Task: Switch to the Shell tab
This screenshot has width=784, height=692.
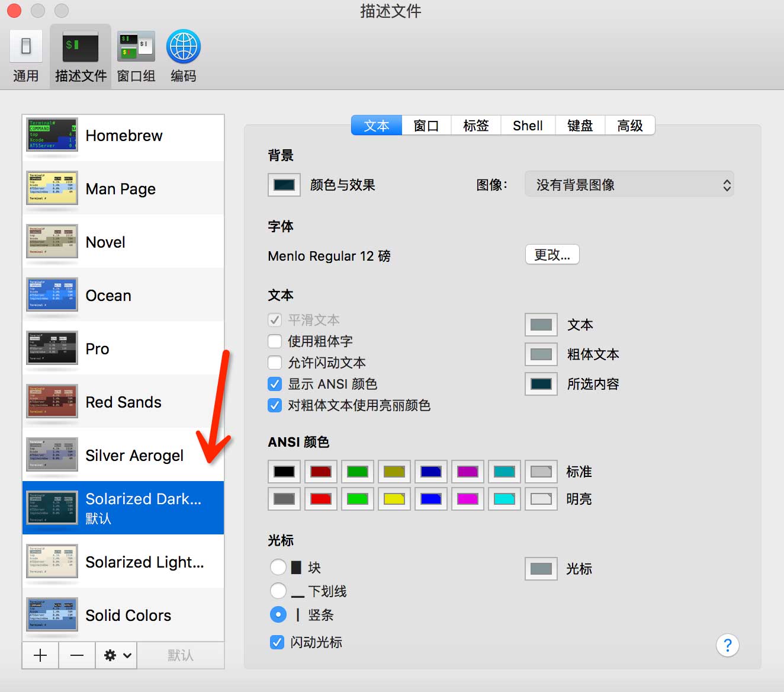Action: click(x=528, y=126)
